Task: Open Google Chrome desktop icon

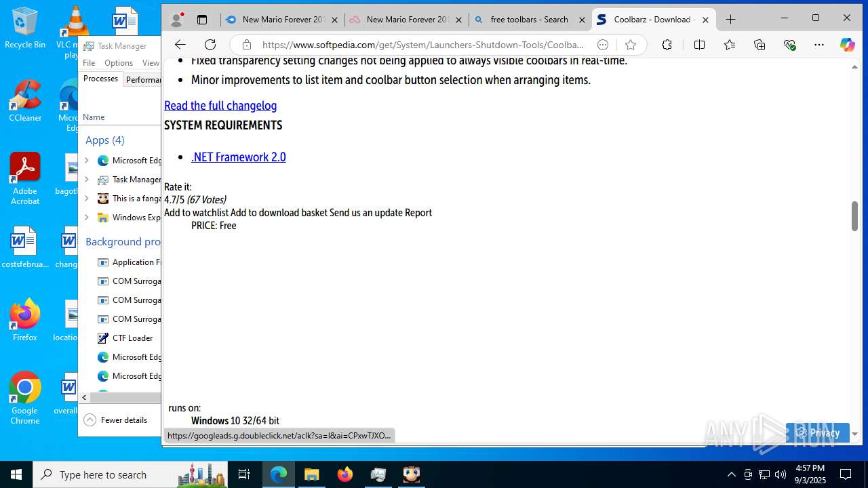Action: 25,399
